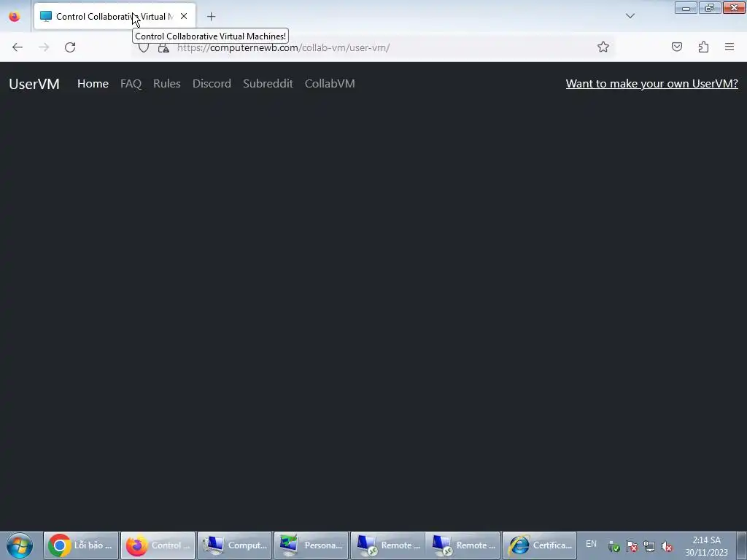Open the tracking protection shield icon
The height and width of the screenshot is (560, 747).
[144, 47]
